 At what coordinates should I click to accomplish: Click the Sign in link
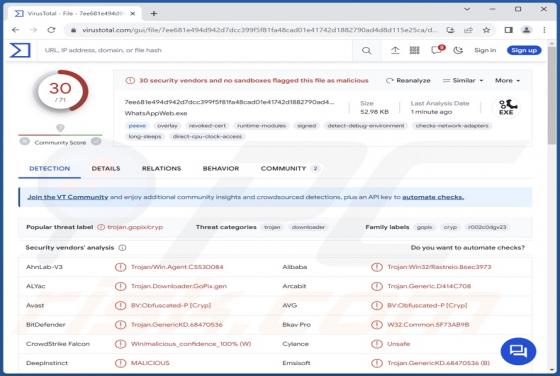(x=485, y=50)
